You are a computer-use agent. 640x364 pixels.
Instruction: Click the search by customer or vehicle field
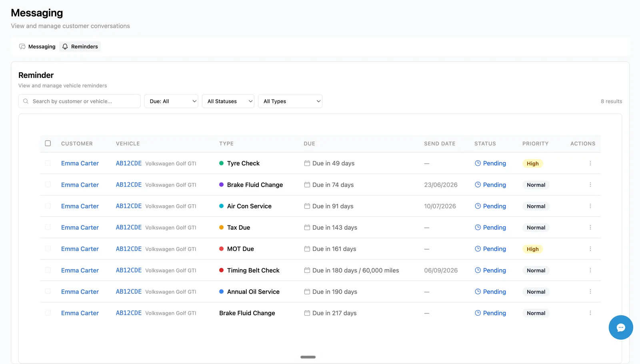[x=80, y=101]
